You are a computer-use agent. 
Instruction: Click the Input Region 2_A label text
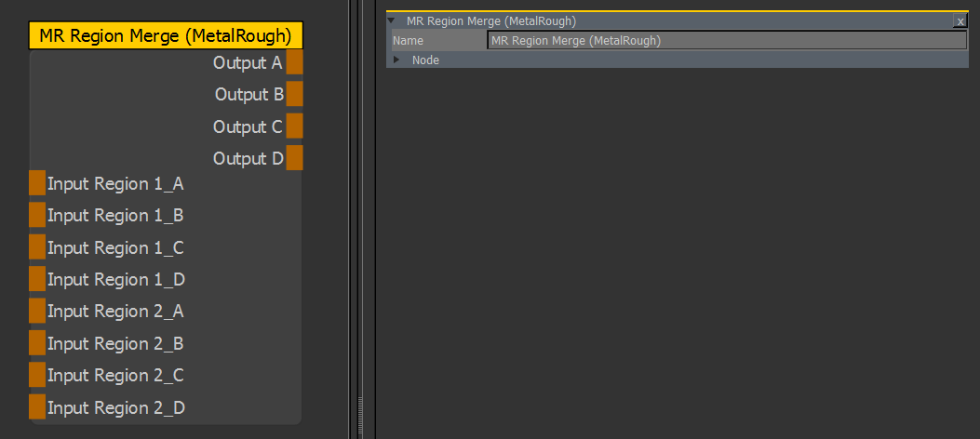coord(115,312)
